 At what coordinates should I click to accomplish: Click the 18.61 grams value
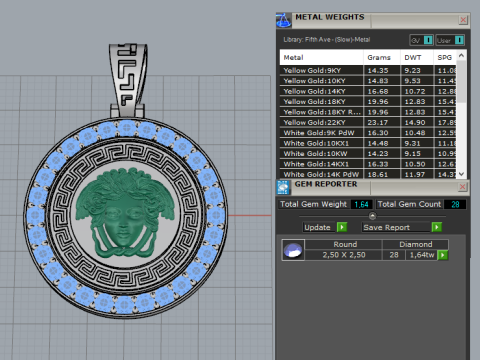point(378,174)
